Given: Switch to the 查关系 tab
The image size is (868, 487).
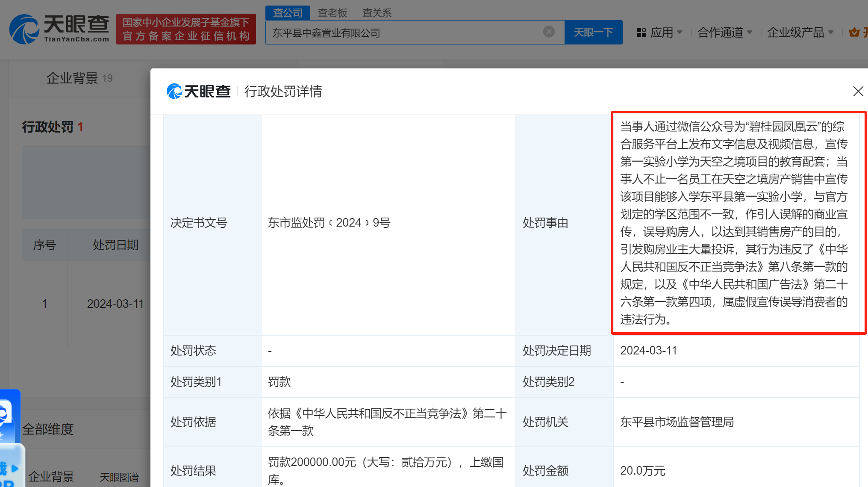Looking at the screenshot, I should point(377,13).
